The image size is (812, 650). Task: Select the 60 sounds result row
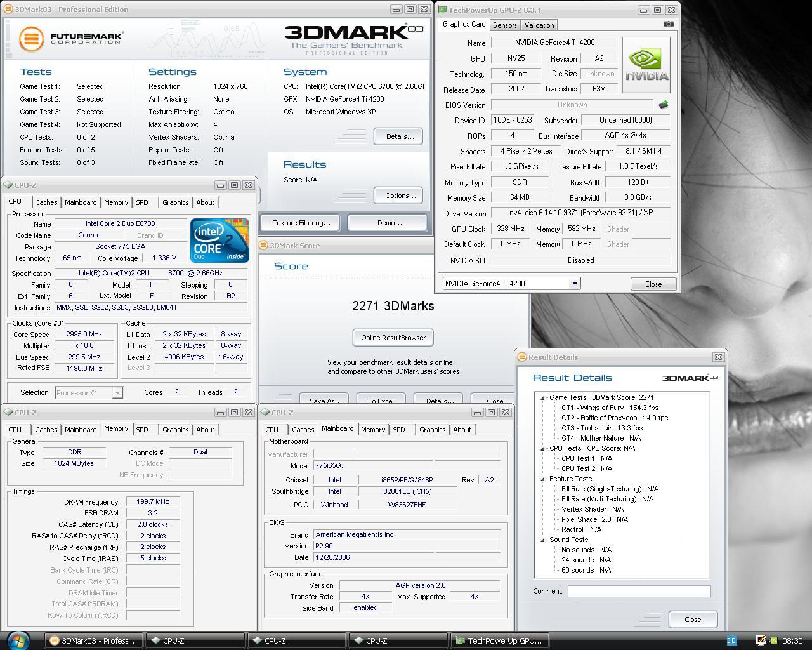click(586, 571)
